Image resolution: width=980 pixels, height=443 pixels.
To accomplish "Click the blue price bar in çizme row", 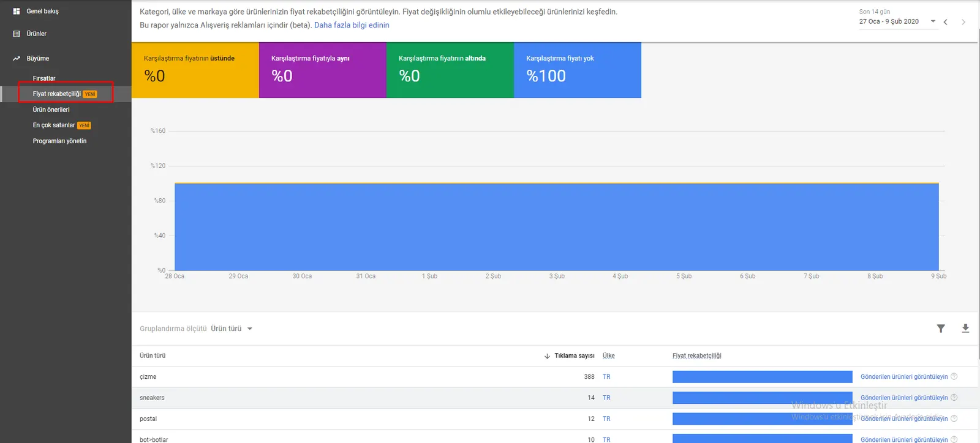I will (x=763, y=377).
